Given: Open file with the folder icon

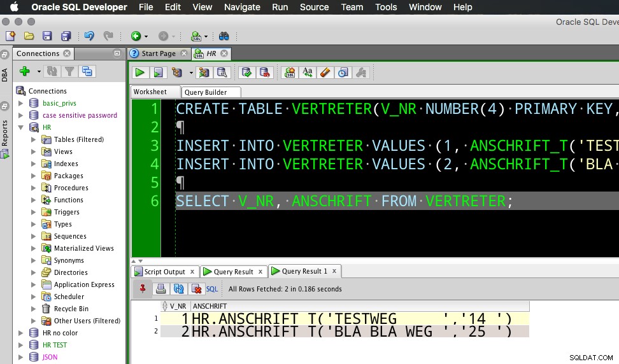Looking at the screenshot, I should [29, 36].
